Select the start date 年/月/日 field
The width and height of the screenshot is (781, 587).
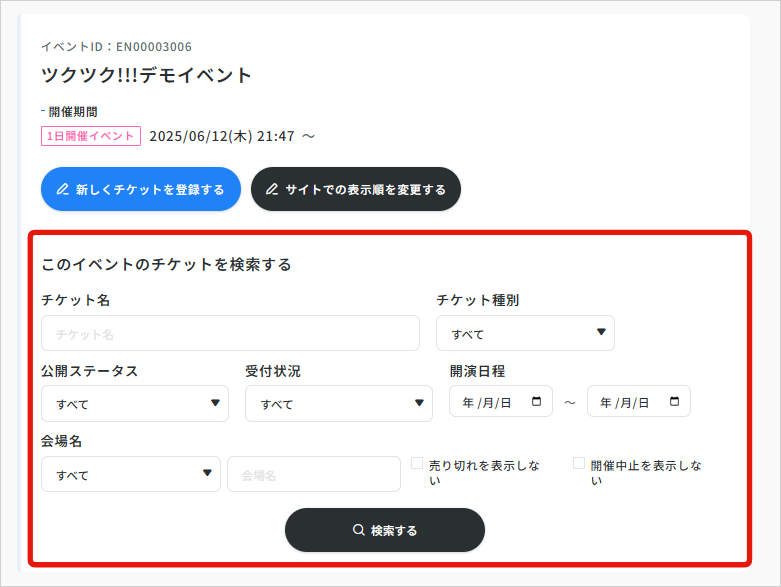[489, 402]
